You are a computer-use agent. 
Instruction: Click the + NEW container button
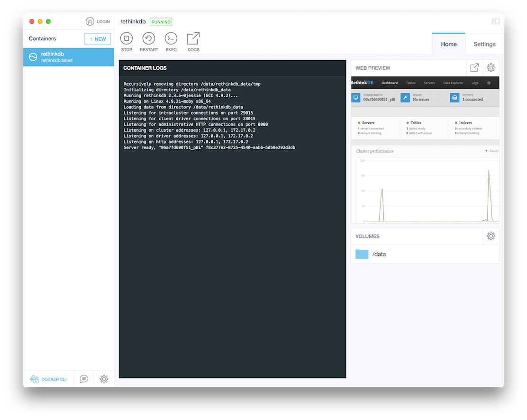click(97, 38)
